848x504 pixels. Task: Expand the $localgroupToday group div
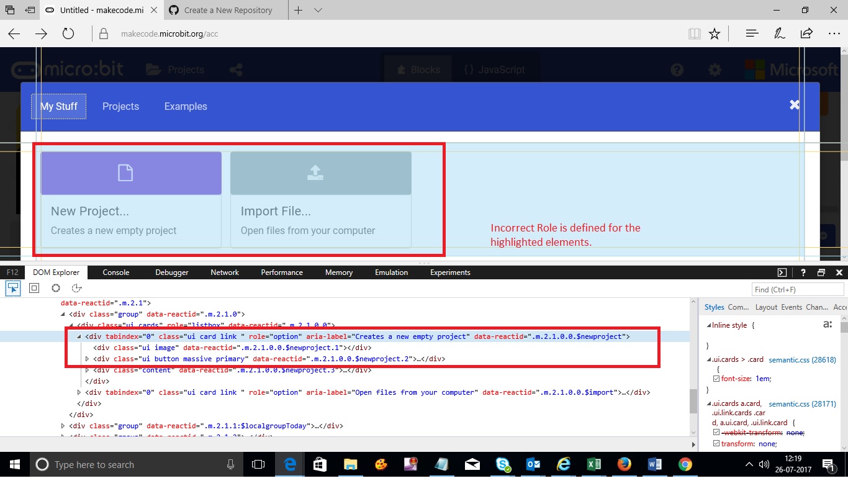pyautogui.click(x=63, y=426)
